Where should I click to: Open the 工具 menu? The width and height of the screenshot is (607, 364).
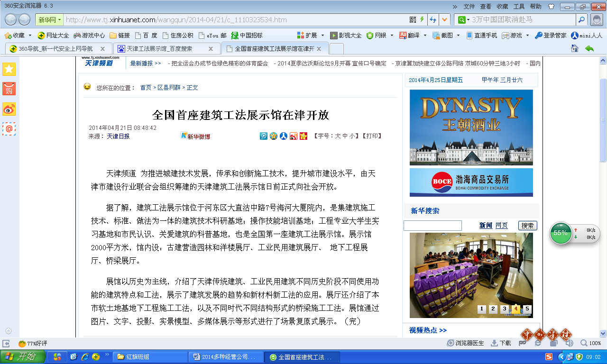click(x=519, y=7)
